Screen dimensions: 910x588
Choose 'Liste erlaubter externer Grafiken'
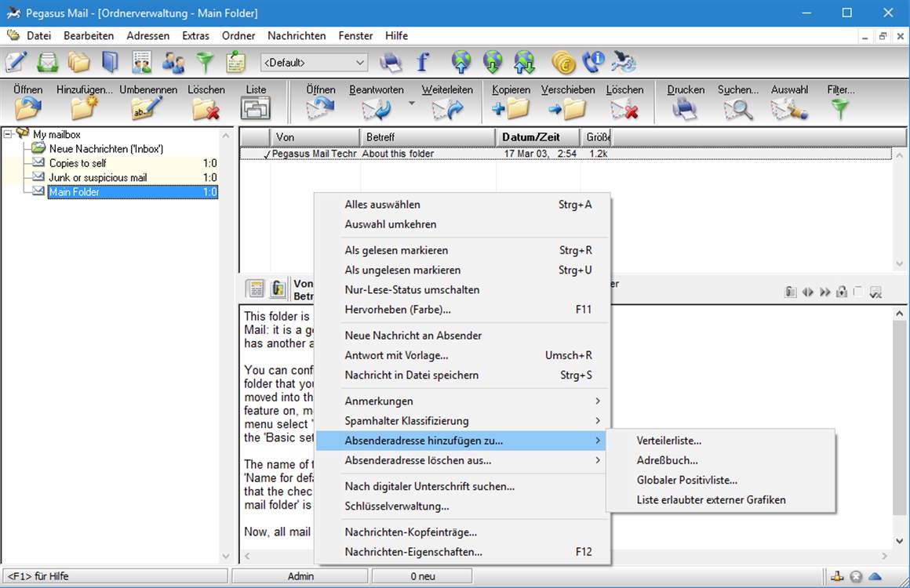pyautogui.click(x=721, y=499)
